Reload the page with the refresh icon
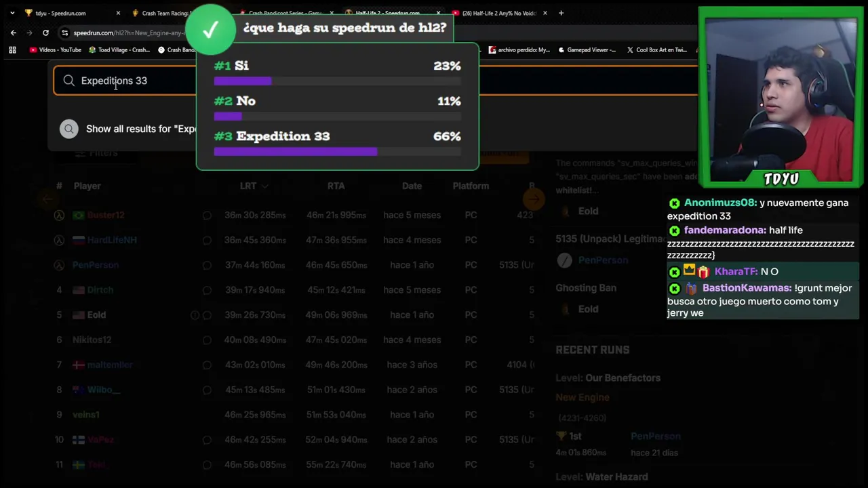 [x=45, y=33]
